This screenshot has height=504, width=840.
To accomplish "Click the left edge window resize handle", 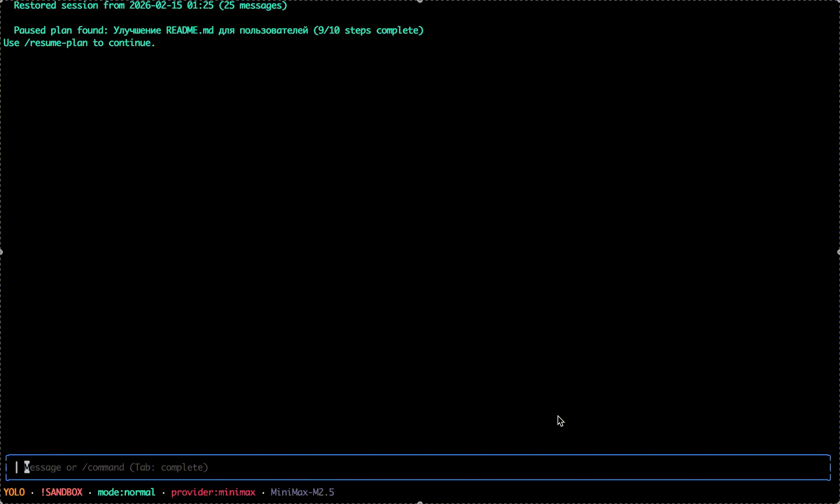I will point(1,252).
